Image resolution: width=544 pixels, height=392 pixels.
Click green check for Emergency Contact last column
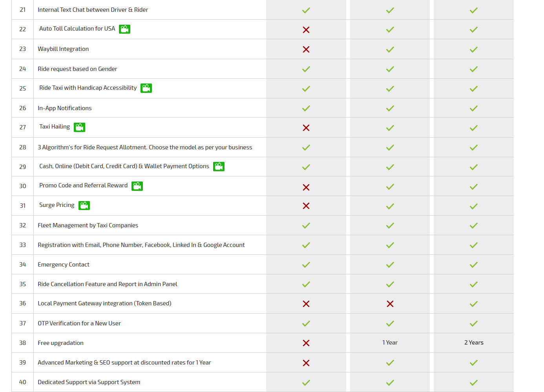474,265
